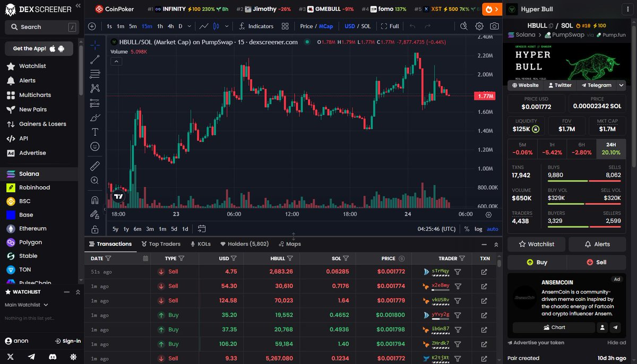Collapse the chart legend indicators arrow
This screenshot has height=364, width=637.
(116, 62)
